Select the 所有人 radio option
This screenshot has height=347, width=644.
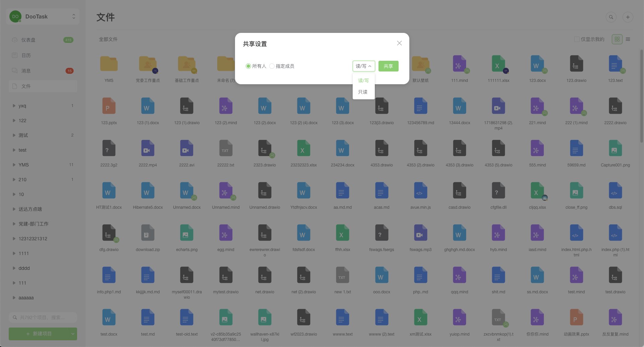click(248, 66)
